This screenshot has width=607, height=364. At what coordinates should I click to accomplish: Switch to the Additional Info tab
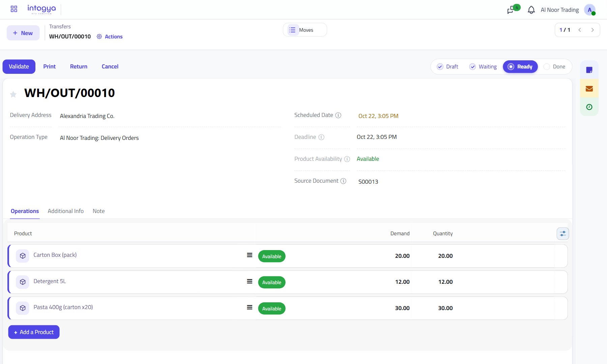coord(66,211)
